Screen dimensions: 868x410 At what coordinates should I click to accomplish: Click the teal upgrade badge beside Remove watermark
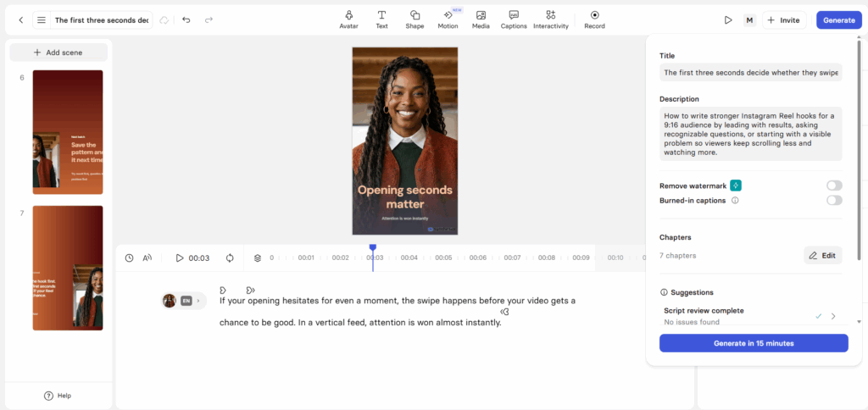735,186
